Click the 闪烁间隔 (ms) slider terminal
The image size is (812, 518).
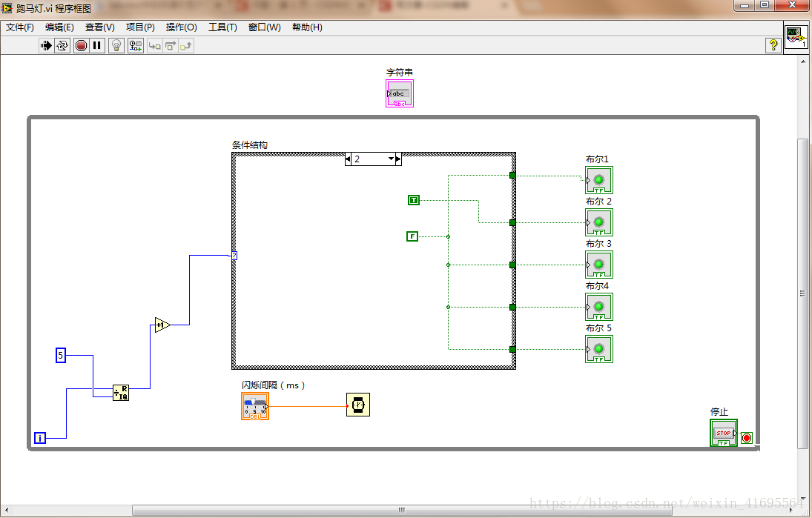(255, 406)
